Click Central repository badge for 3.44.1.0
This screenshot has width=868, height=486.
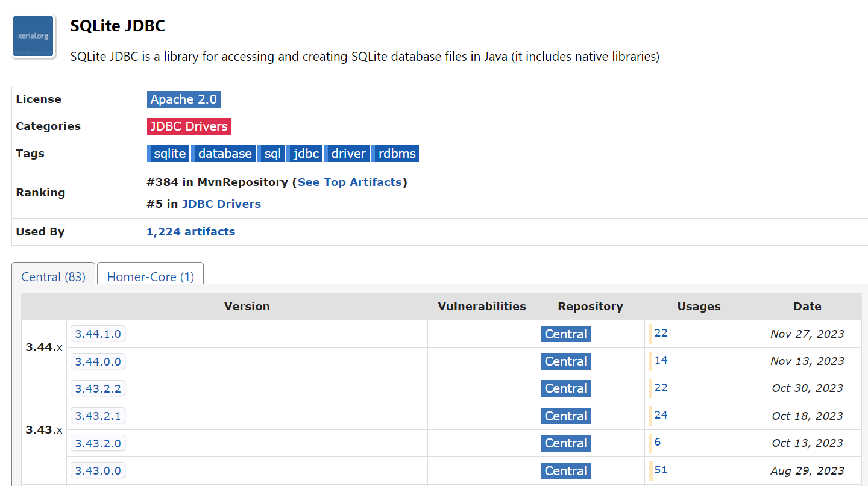(x=566, y=334)
